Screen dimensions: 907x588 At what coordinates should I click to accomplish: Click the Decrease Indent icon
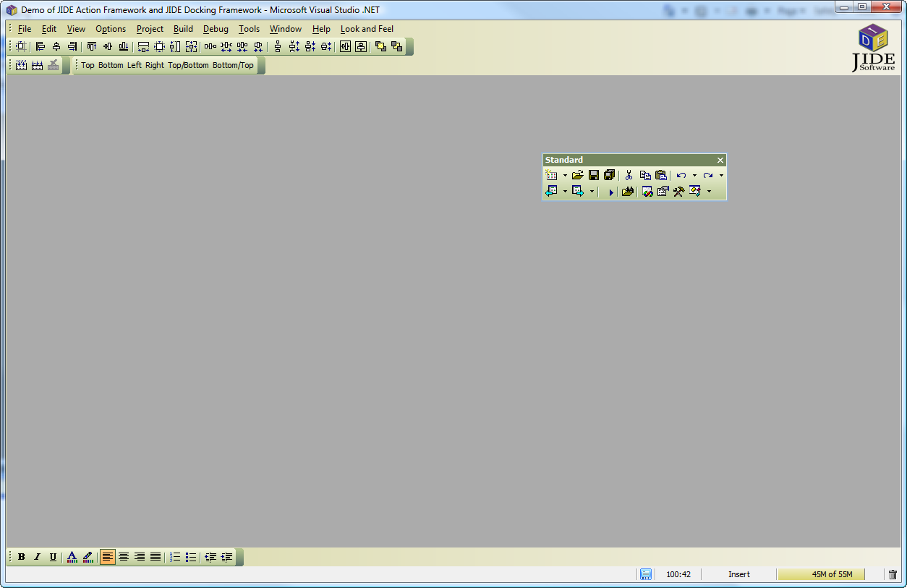tap(210, 557)
